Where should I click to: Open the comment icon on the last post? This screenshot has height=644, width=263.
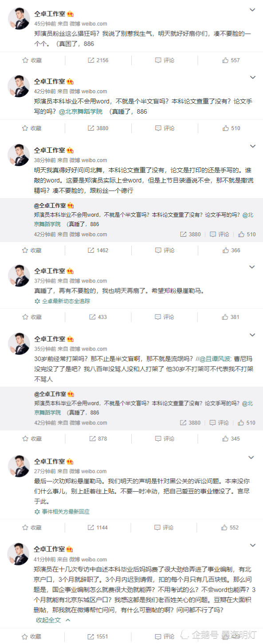tap(165, 637)
